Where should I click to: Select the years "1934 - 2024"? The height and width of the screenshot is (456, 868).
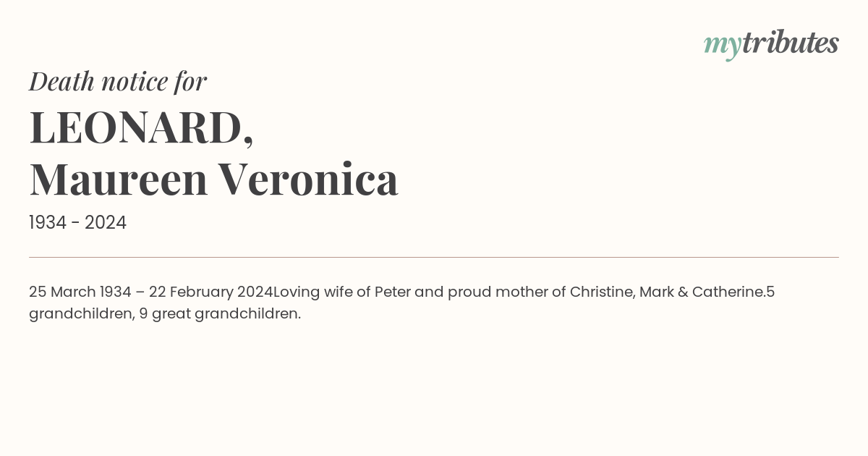pyautogui.click(x=78, y=223)
